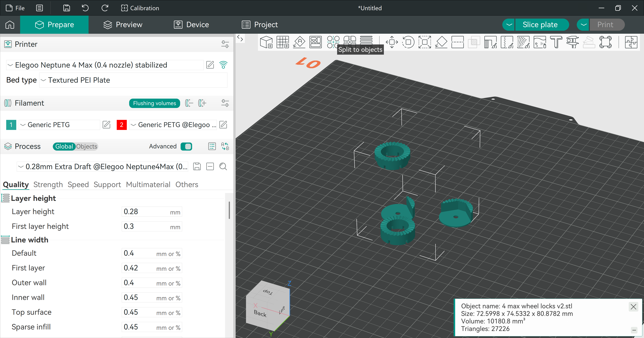Image resolution: width=644 pixels, height=338 pixels.
Task: Switch to the Strength settings tab
Action: pos(48,184)
